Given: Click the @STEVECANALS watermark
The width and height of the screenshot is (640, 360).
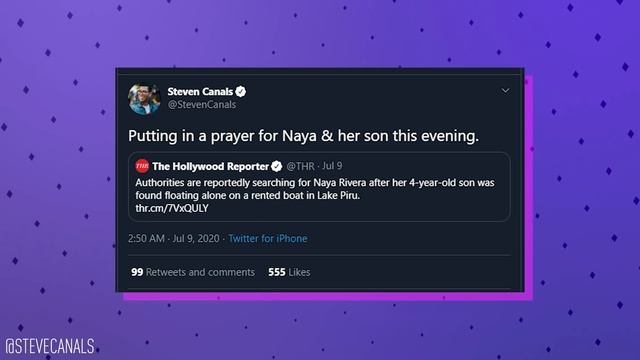Looking at the screenshot, I should pos(49,347).
